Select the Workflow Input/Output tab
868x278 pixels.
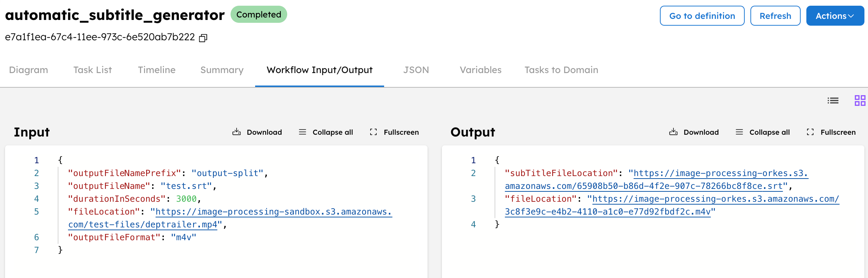320,70
